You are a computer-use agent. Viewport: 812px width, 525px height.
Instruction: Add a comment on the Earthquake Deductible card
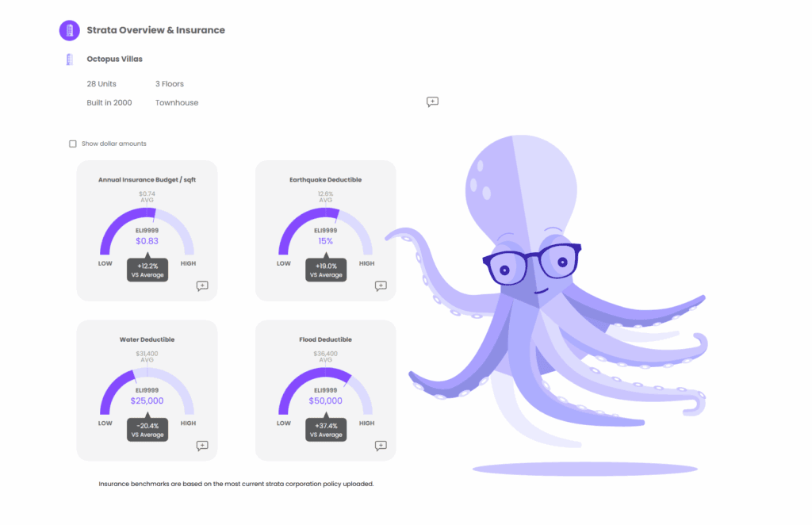[381, 285]
